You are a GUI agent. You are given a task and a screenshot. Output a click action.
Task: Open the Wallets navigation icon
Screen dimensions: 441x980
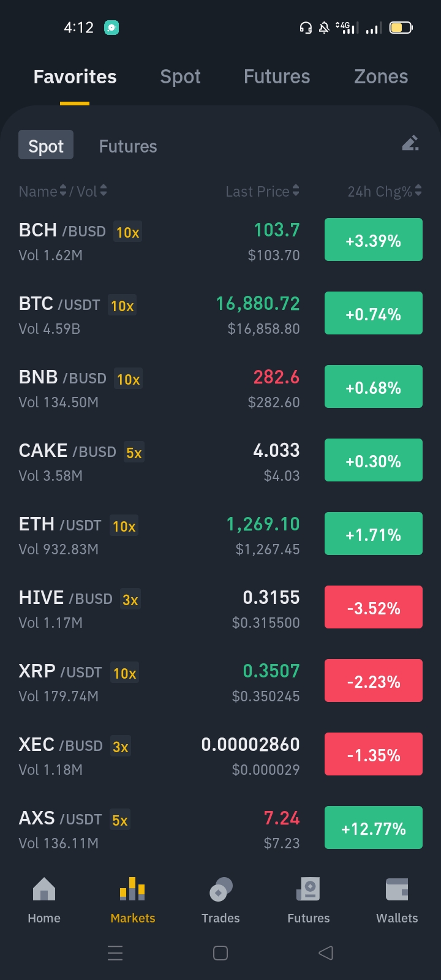click(397, 889)
